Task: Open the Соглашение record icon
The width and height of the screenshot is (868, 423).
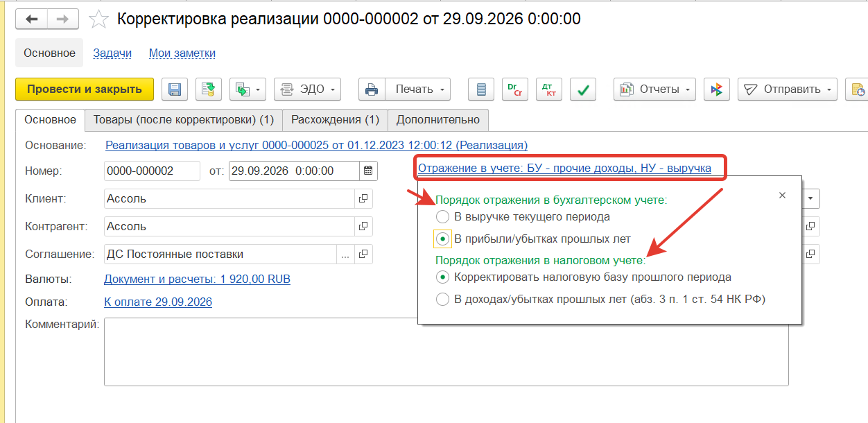Action: point(363,254)
